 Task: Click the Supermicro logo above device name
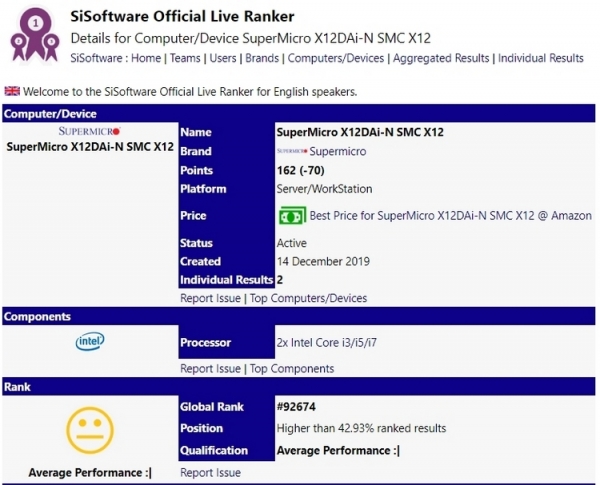(89, 130)
